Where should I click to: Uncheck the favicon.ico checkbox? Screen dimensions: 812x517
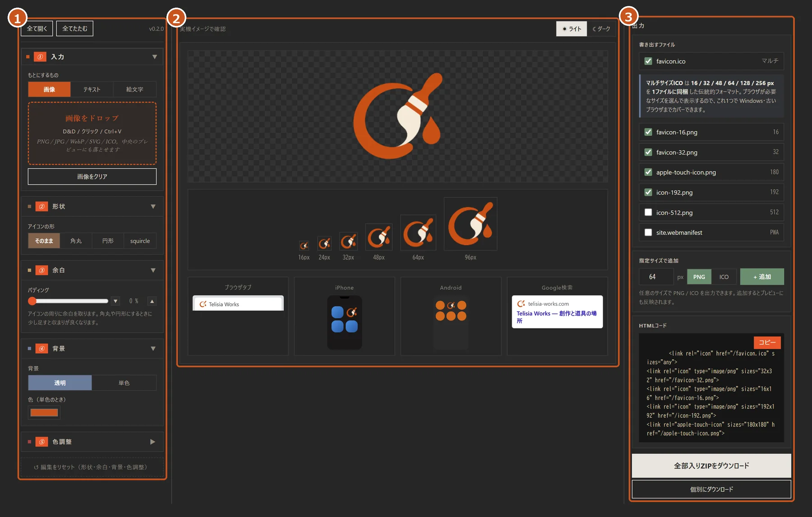648,61
